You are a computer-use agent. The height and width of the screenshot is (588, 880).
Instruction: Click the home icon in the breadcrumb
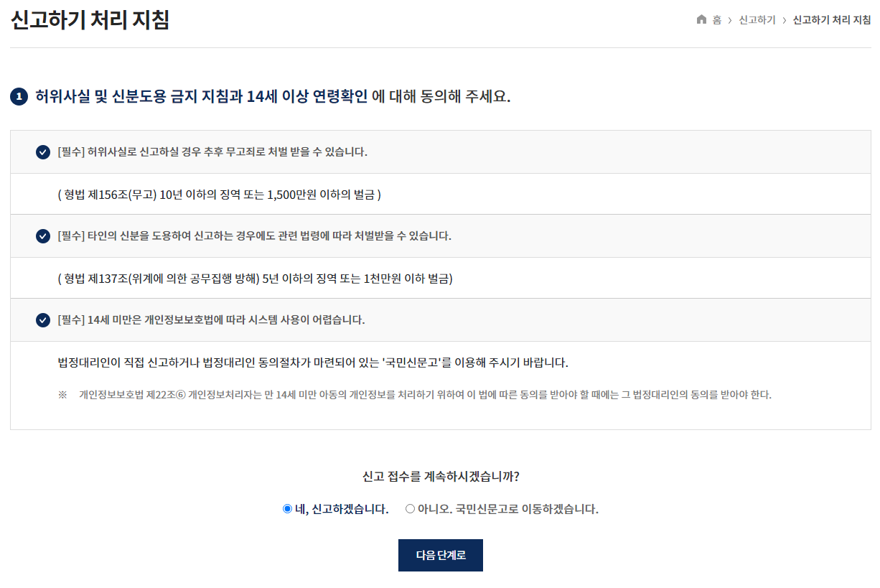701,20
